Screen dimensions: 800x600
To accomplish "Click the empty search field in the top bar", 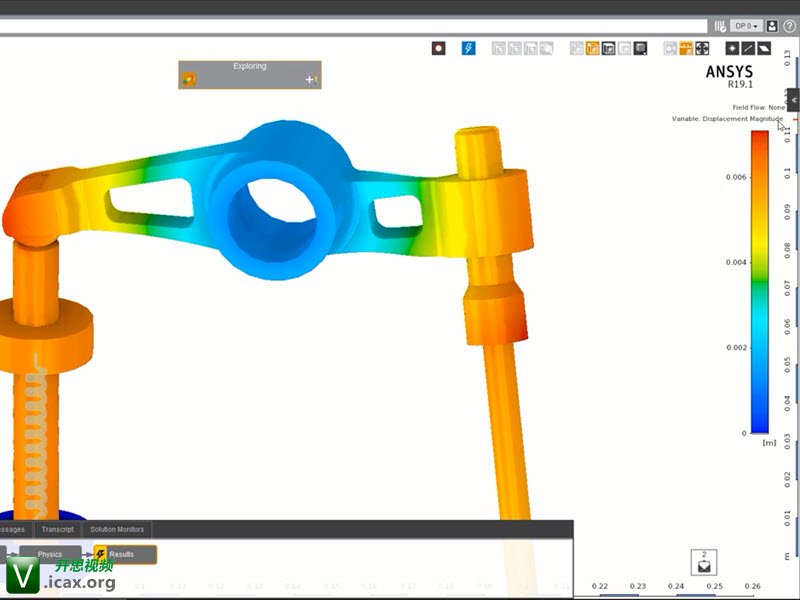I will (353, 26).
